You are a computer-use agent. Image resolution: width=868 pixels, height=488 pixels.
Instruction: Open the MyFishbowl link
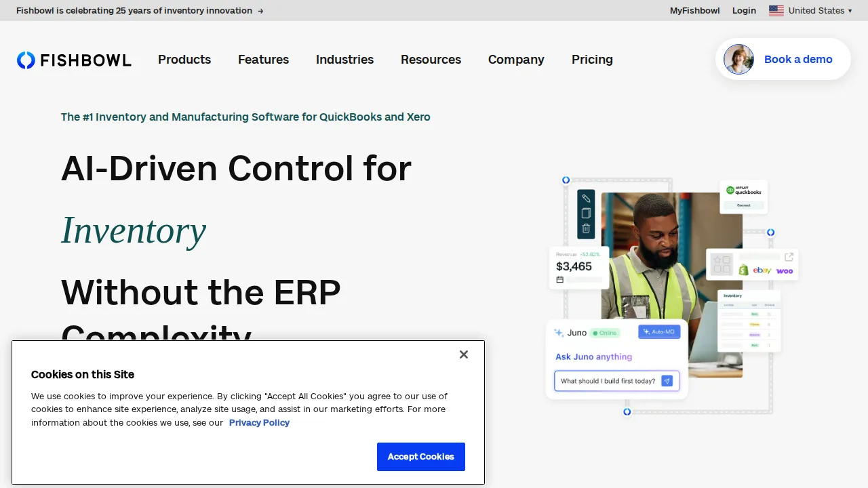pos(695,11)
